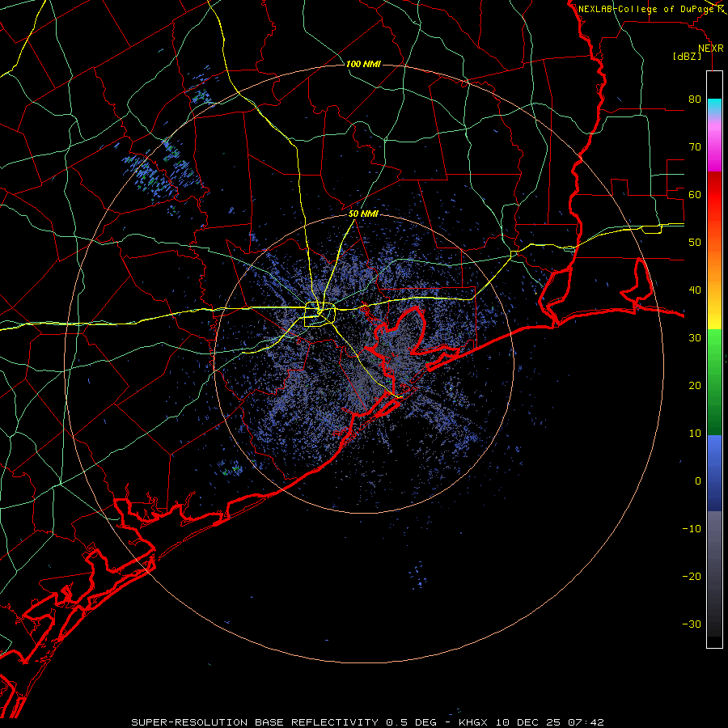
Task: Click the 80 value on dBZ scale
Action: coord(695,99)
